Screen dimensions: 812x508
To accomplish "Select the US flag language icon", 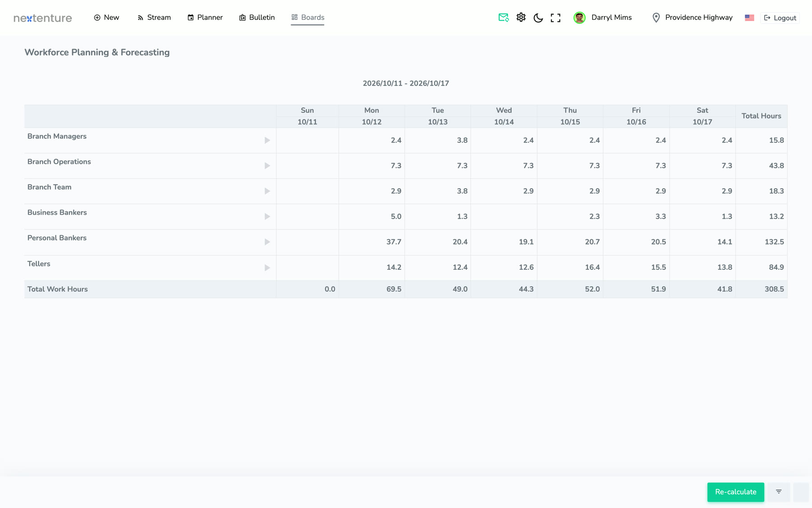I will click(750, 18).
